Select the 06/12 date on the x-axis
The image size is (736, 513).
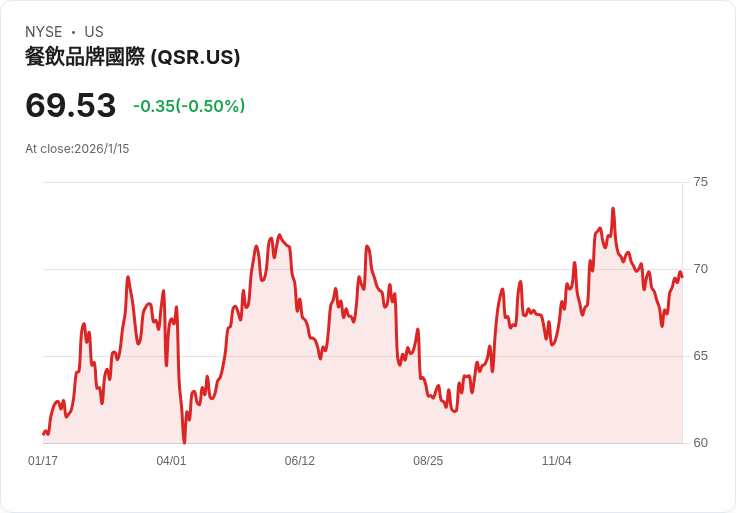(300, 461)
